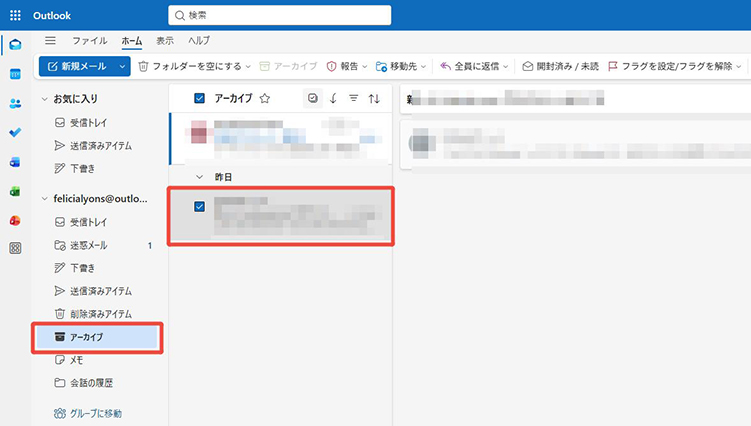
Task: Expand the フォルダーを空にする dropdown arrow
Action: point(248,67)
